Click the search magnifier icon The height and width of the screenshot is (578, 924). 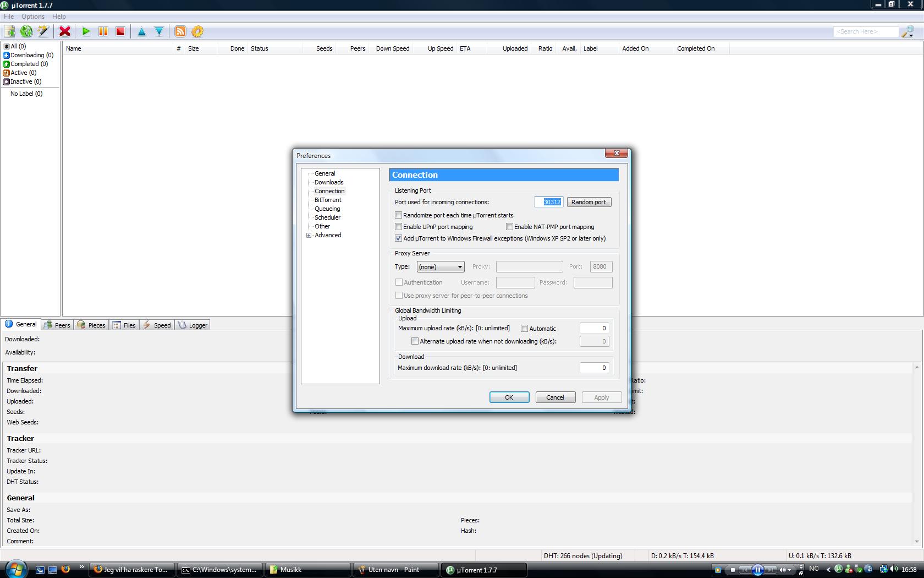[x=906, y=31]
